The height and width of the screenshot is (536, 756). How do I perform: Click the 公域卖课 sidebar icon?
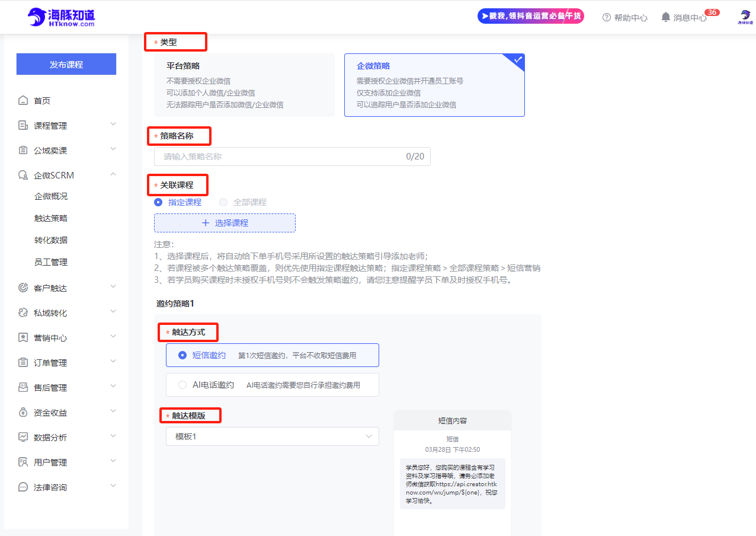click(x=23, y=151)
